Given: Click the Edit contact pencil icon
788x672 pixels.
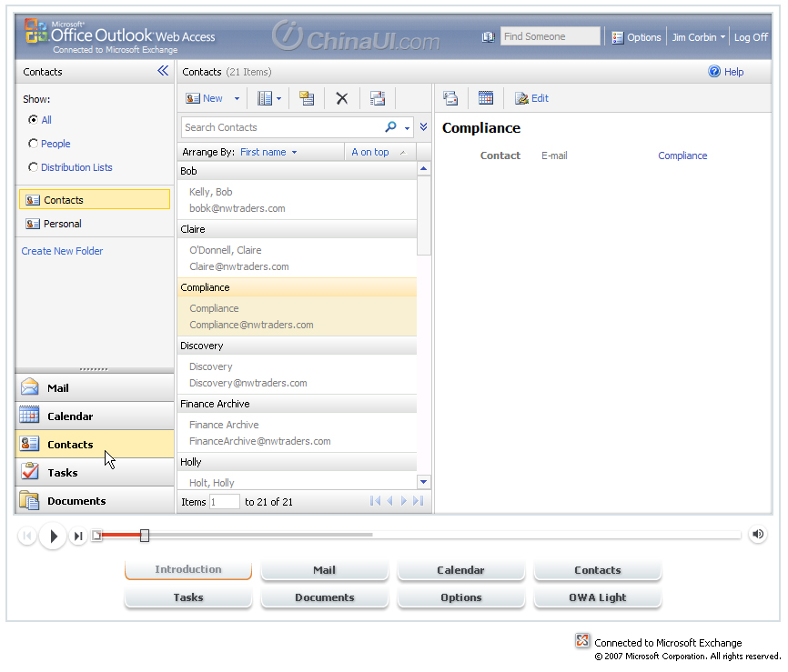Looking at the screenshot, I should point(521,98).
